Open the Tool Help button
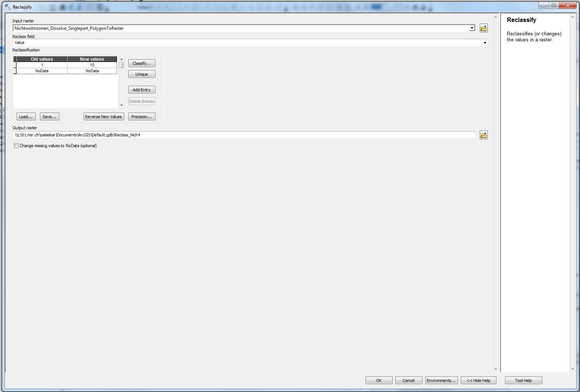This screenshot has height=392, width=580. tap(523, 380)
